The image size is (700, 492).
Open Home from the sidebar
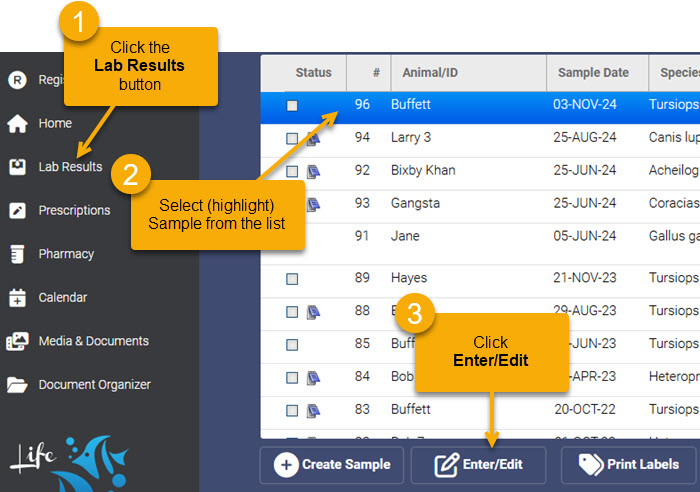(55, 123)
